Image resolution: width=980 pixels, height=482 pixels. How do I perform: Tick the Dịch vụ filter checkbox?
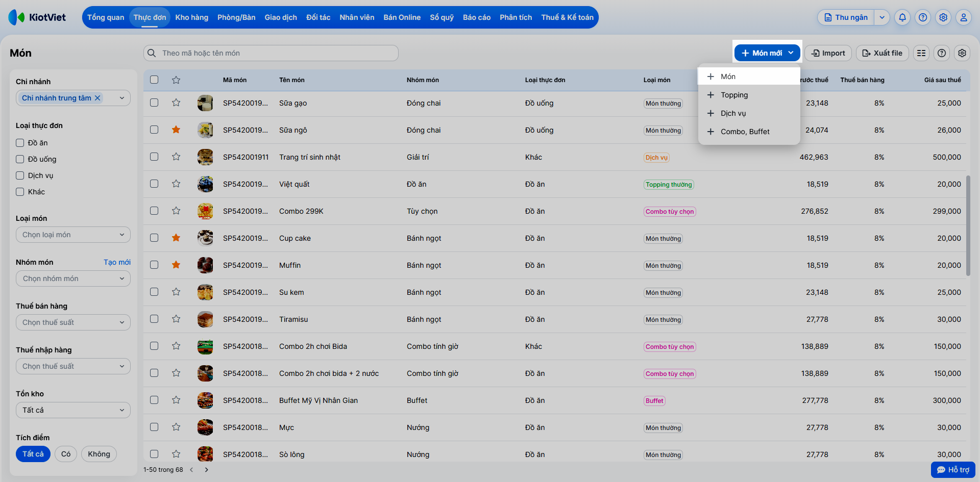coord(20,175)
